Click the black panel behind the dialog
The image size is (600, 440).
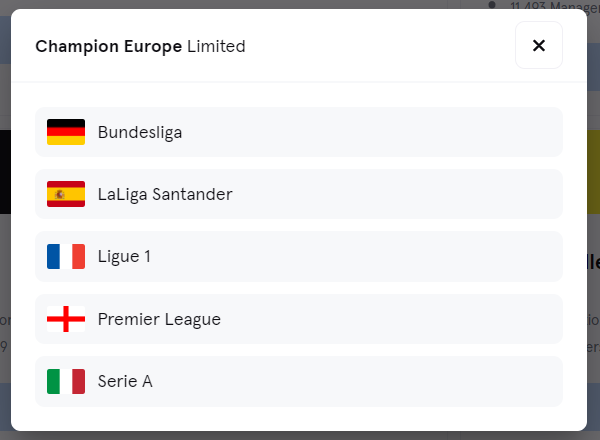tap(5, 171)
